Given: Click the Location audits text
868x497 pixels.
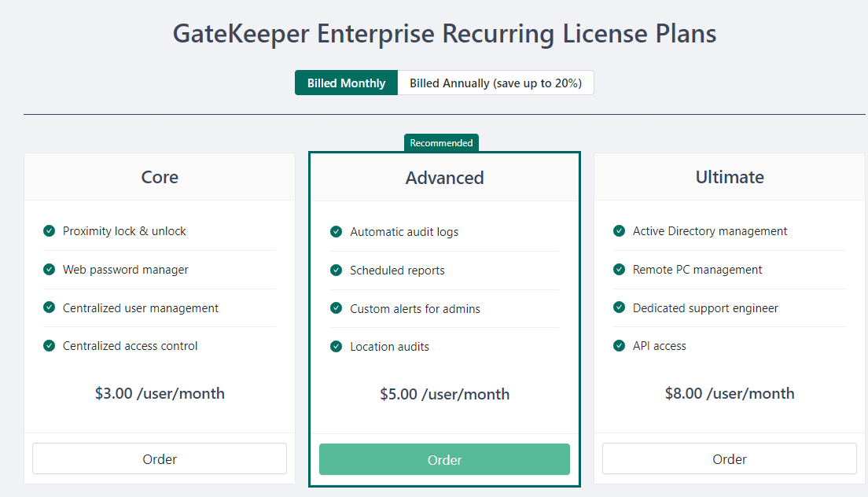Looking at the screenshot, I should (390, 347).
